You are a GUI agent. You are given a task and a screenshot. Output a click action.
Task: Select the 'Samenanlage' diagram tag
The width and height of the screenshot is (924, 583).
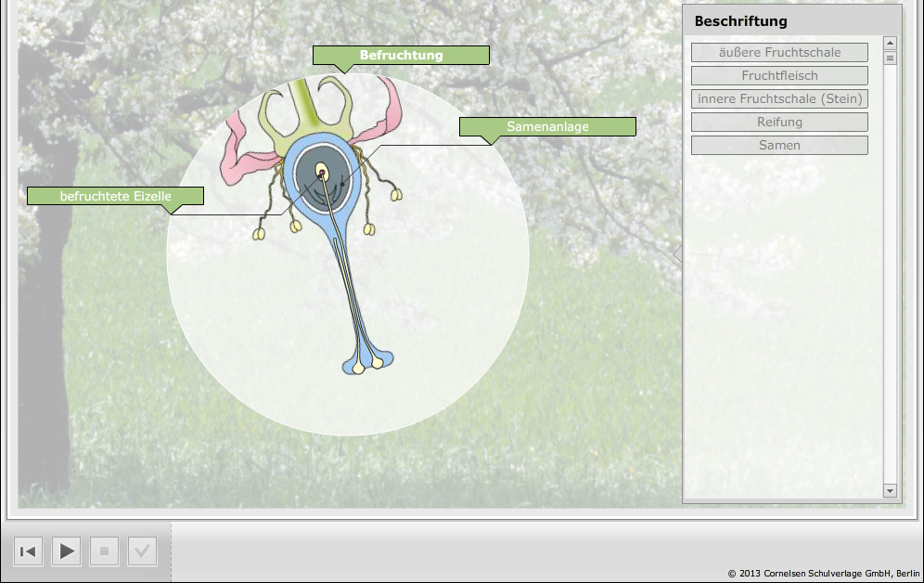pos(547,126)
